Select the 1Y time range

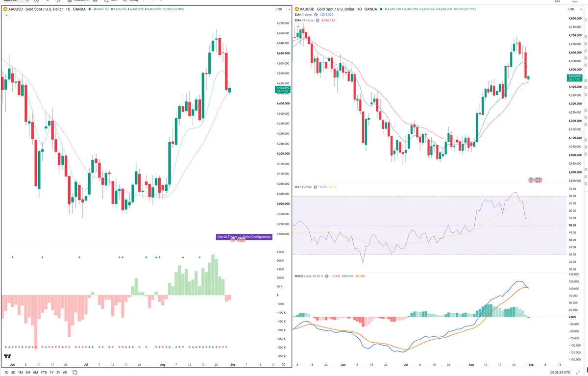pos(51,373)
